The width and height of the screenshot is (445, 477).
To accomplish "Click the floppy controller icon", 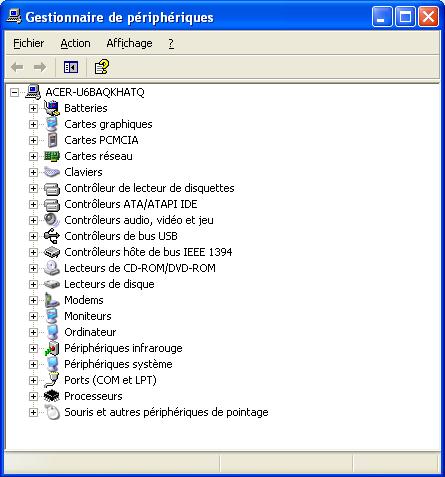I will (x=52, y=188).
